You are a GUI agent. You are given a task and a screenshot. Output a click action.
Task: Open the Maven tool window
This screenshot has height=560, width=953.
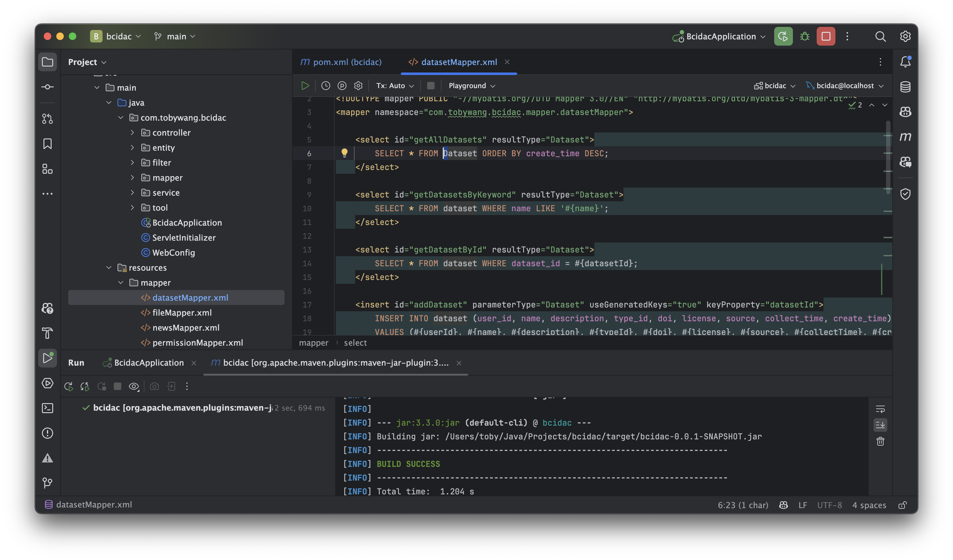click(x=905, y=137)
